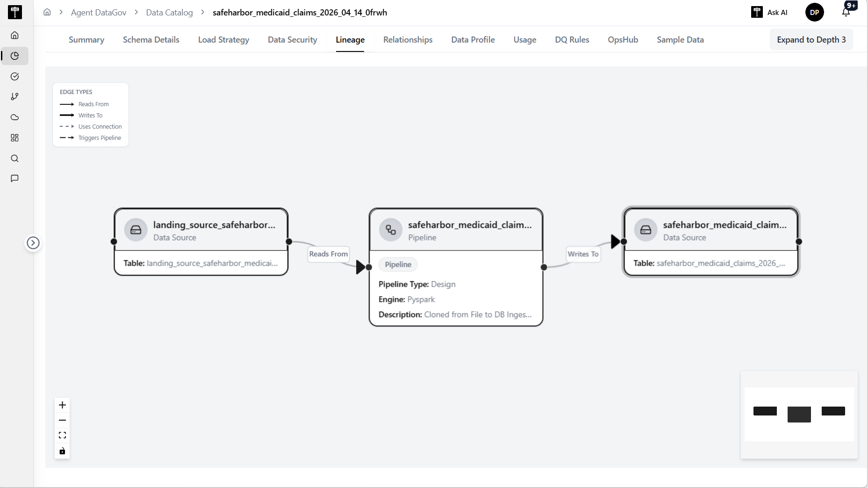The image size is (868, 488).
Task: Switch to the OpsHub tab
Action: (x=623, y=40)
